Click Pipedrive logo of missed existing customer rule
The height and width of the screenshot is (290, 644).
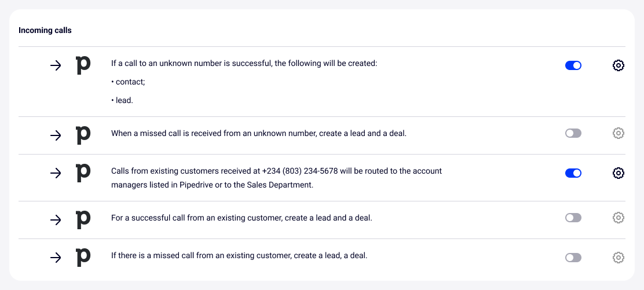click(83, 257)
